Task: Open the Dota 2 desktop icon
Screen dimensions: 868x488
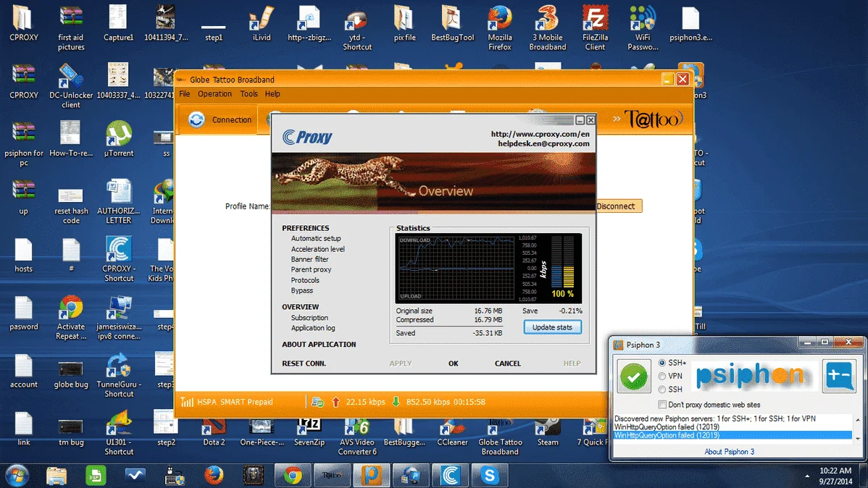Action: (214, 432)
